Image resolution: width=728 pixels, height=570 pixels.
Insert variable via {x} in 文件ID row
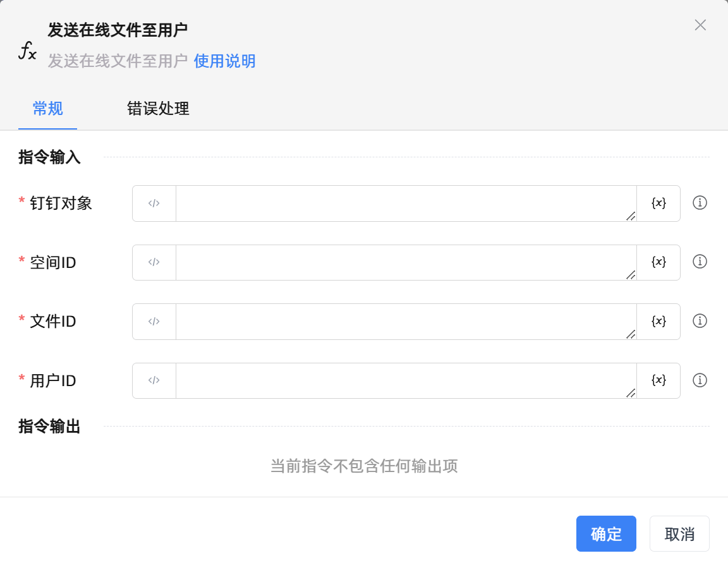coord(658,321)
